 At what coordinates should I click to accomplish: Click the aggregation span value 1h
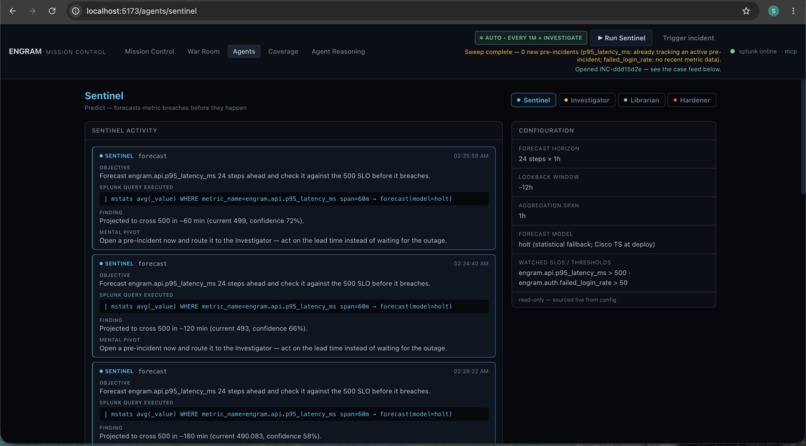pyautogui.click(x=522, y=216)
